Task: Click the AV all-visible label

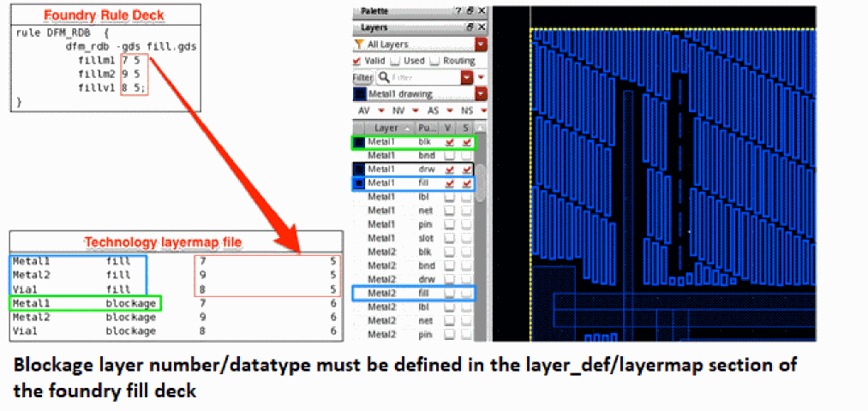Action: pos(363,110)
